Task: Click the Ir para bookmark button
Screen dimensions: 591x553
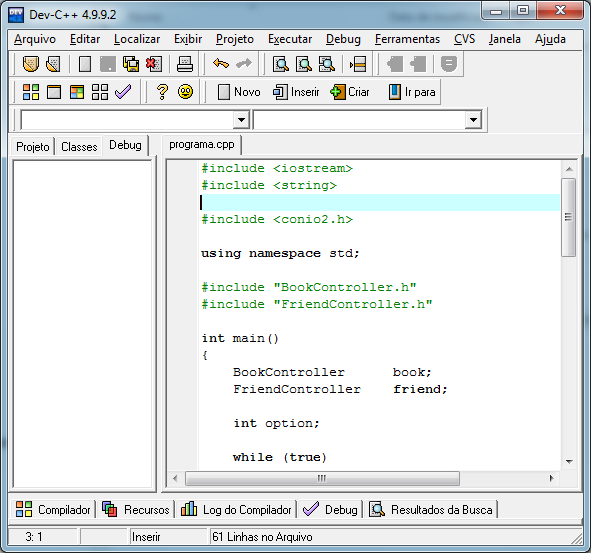Action: pyautogui.click(x=412, y=92)
